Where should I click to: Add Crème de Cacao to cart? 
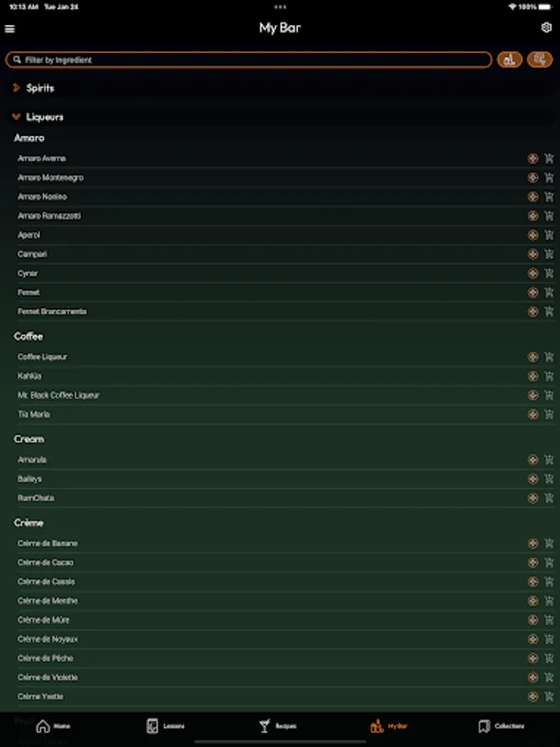pyautogui.click(x=549, y=563)
